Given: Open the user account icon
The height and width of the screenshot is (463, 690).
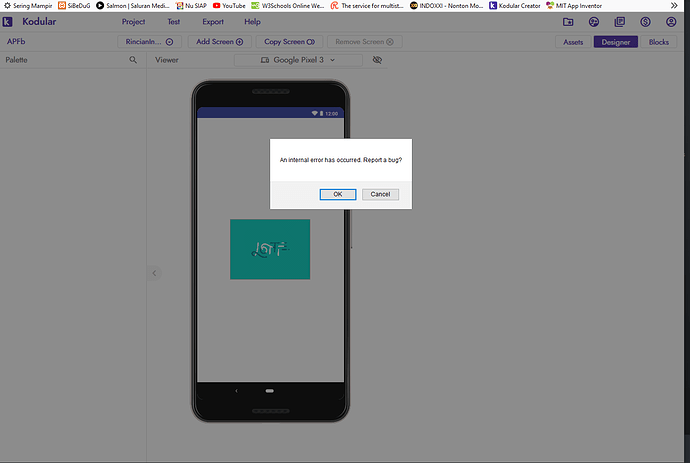Looking at the screenshot, I should pos(671,22).
